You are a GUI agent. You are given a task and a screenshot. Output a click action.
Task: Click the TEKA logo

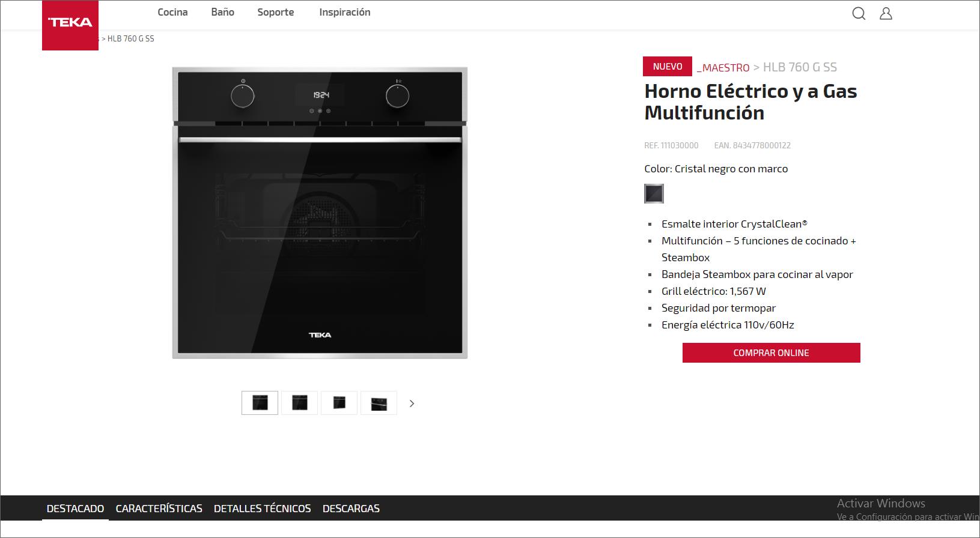70,25
